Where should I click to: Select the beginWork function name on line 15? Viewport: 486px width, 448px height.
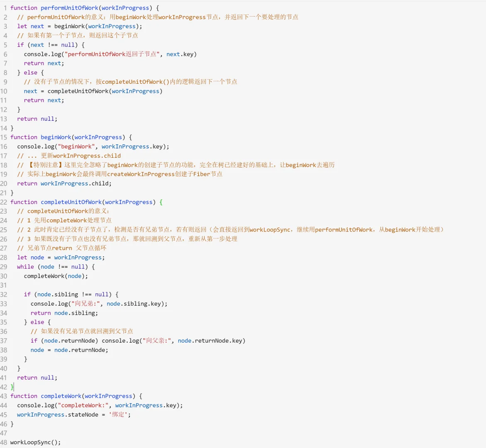[x=56, y=137]
